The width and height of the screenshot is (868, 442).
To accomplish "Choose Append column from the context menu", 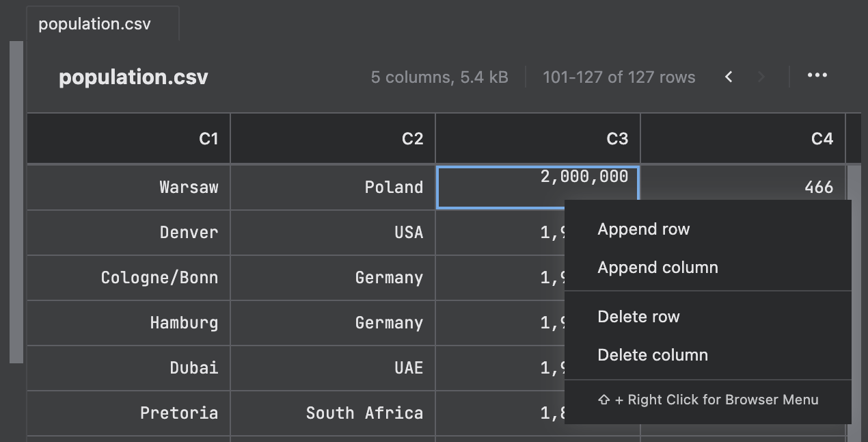I will (657, 267).
